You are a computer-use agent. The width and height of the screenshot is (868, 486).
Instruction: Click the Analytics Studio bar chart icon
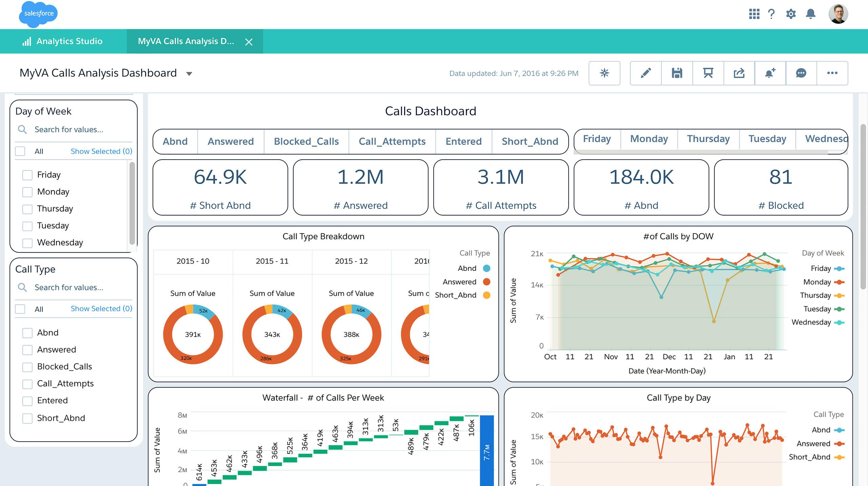pyautogui.click(x=27, y=41)
